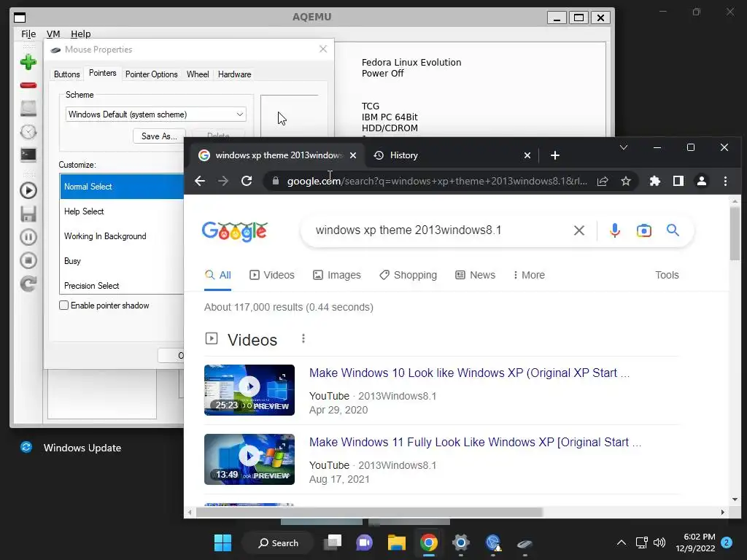Image resolution: width=747 pixels, height=560 pixels.
Task: Bookmark this tab with the star icon
Action: pyautogui.click(x=625, y=181)
